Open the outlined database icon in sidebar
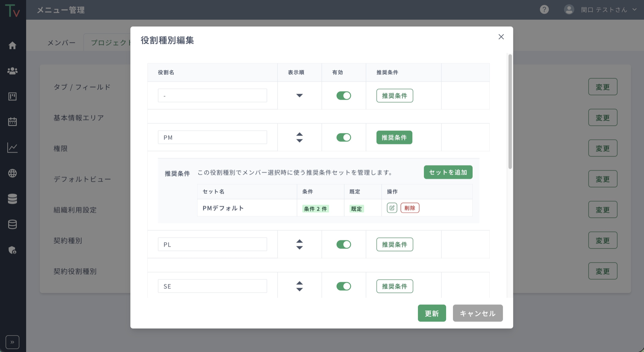 click(13, 224)
